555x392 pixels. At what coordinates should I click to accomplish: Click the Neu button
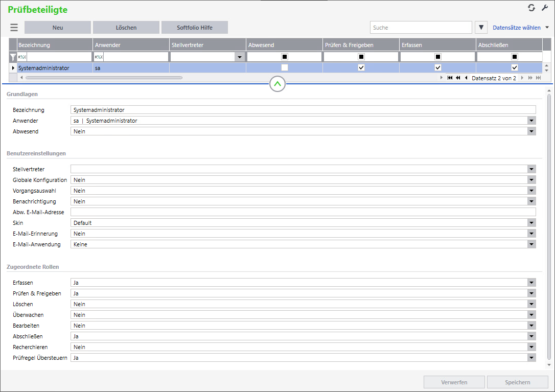pyautogui.click(x=58, y=28)
